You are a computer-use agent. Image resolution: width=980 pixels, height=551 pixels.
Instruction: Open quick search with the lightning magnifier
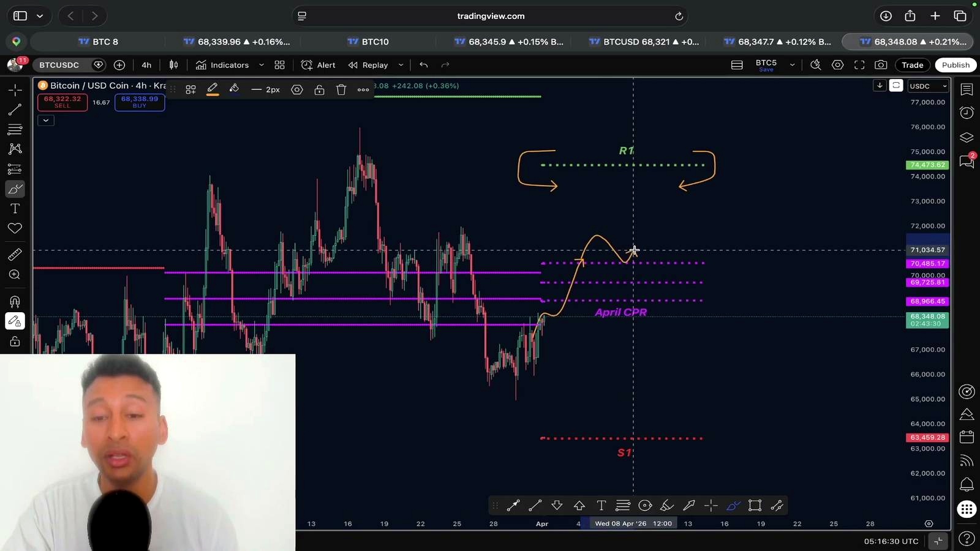815,65
